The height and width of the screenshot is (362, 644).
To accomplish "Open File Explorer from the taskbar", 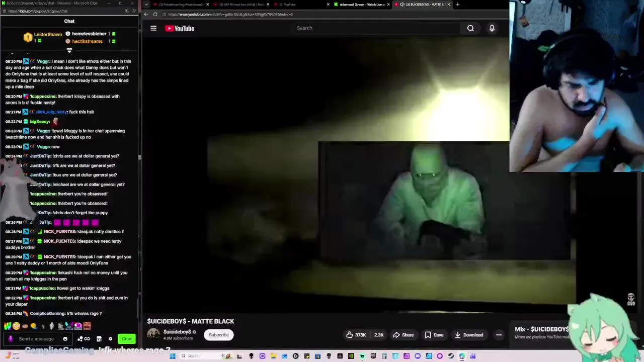I will pyautogui.click(x=273, y=356).
